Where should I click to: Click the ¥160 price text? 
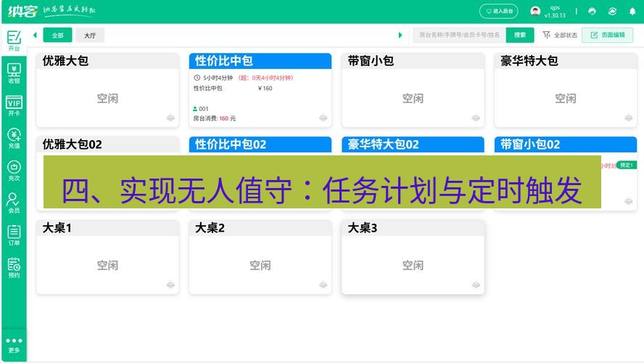pos(265,89)
